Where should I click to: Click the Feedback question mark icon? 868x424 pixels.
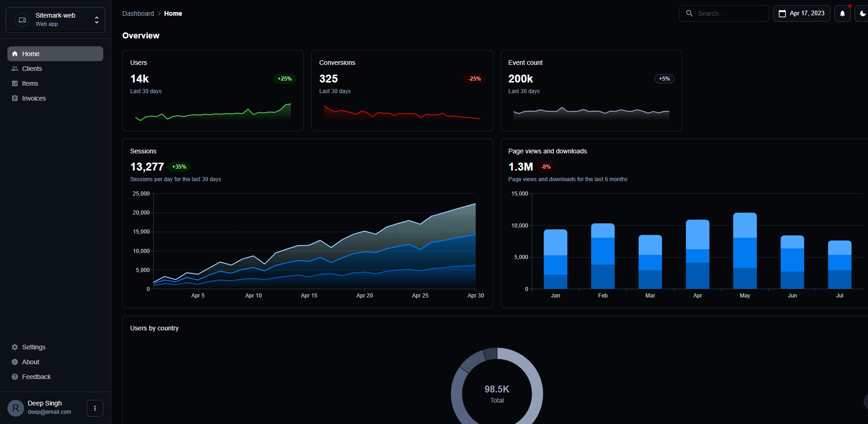point(15,377)
